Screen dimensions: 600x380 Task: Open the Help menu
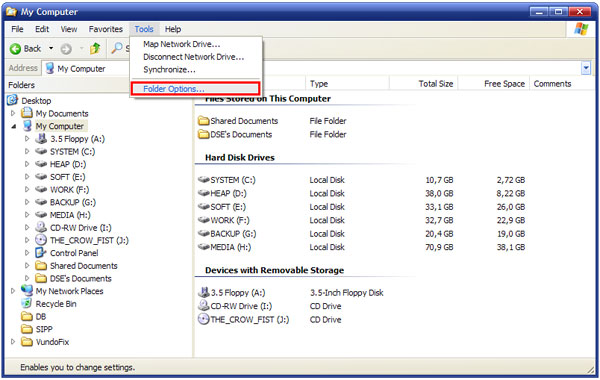(173, 29)
